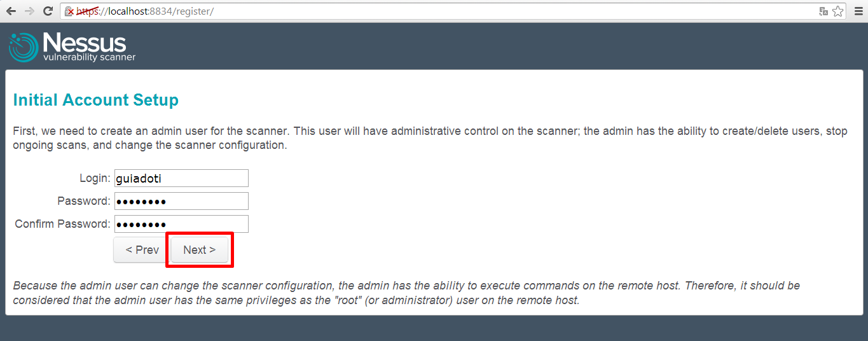The width and height of the screenshot is (868, 341).
Task: Bookmark this page with the star icon
Action: coord(837,11)
